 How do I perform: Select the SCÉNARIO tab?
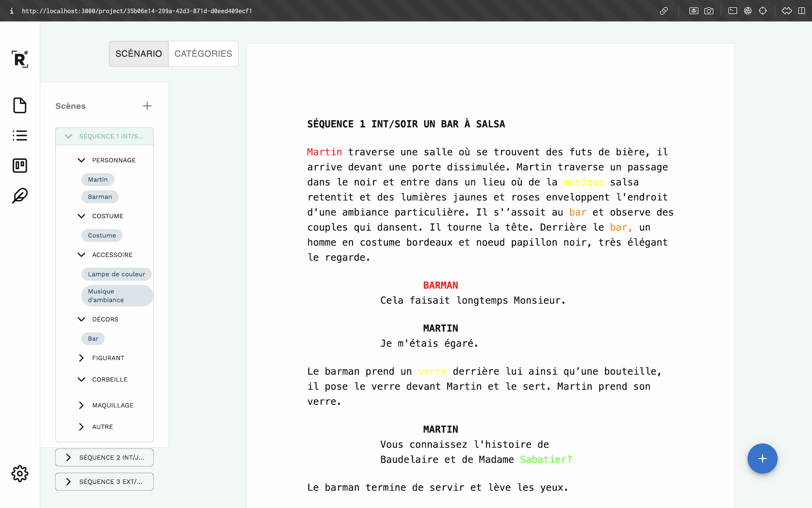[138, 53]
